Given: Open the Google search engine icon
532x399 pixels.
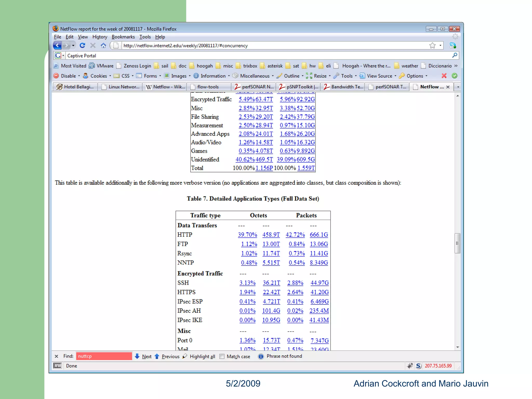Looking at the screenshot, I should click(58, 55).
